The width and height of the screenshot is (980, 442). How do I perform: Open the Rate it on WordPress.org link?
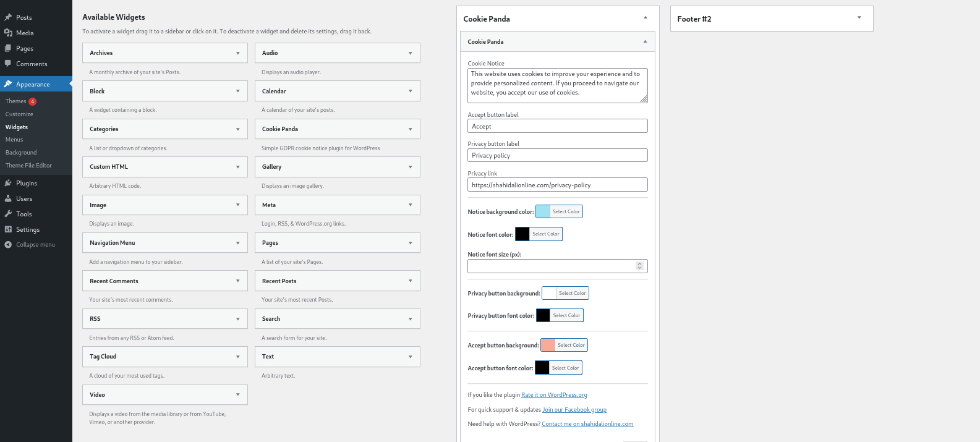(554, 395)
